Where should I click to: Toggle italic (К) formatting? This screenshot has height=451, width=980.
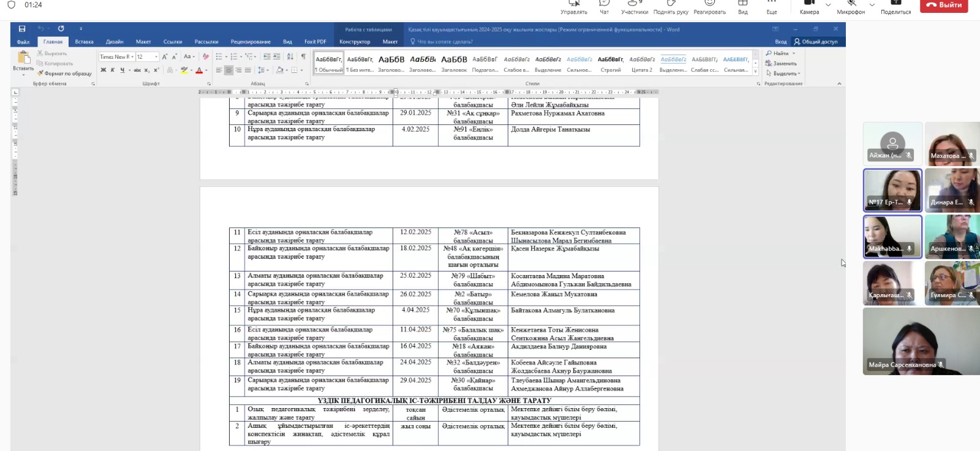[x=113, y=70]
